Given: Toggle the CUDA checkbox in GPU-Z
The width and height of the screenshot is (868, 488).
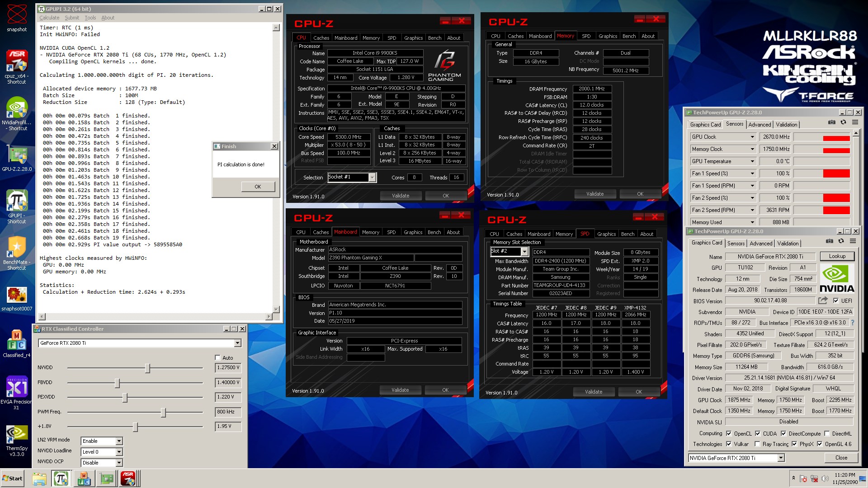Looking at the screenshot, I should [758, 433].
